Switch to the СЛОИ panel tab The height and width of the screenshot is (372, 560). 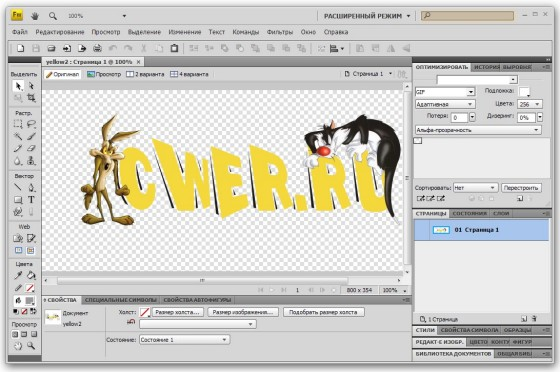(x=501, y=213)
